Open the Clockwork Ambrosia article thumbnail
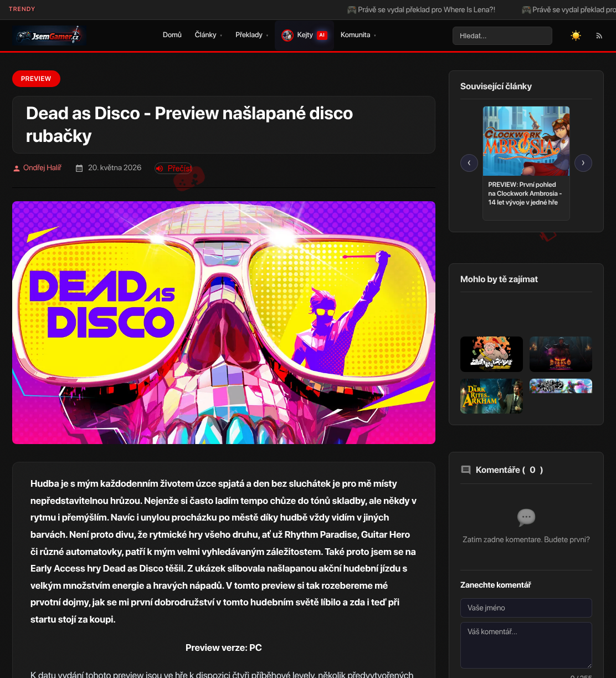The image size is (616, 678). 526,141
